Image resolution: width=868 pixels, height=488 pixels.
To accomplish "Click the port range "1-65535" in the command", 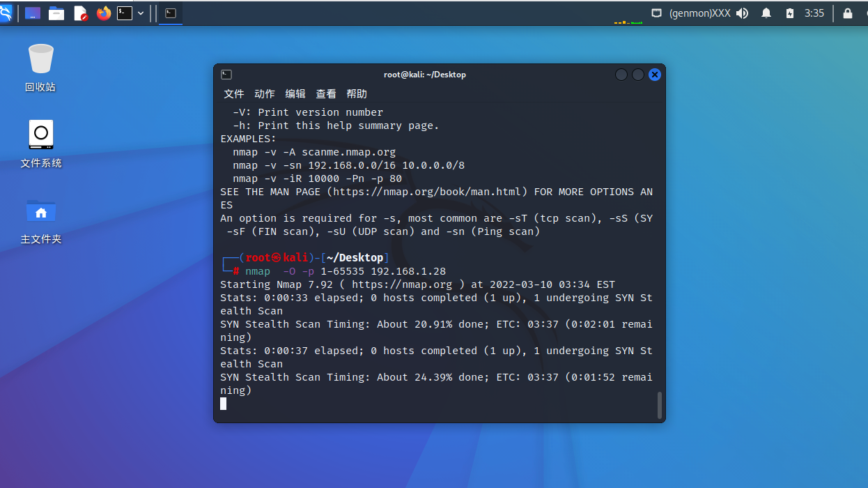I will click(343, 271).
